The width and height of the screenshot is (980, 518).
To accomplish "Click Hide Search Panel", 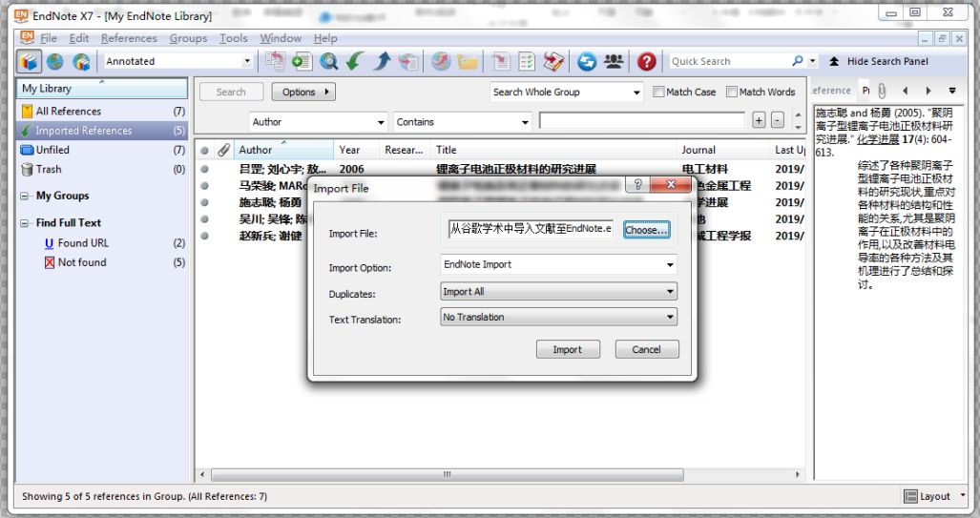I will tap(878, 61).
